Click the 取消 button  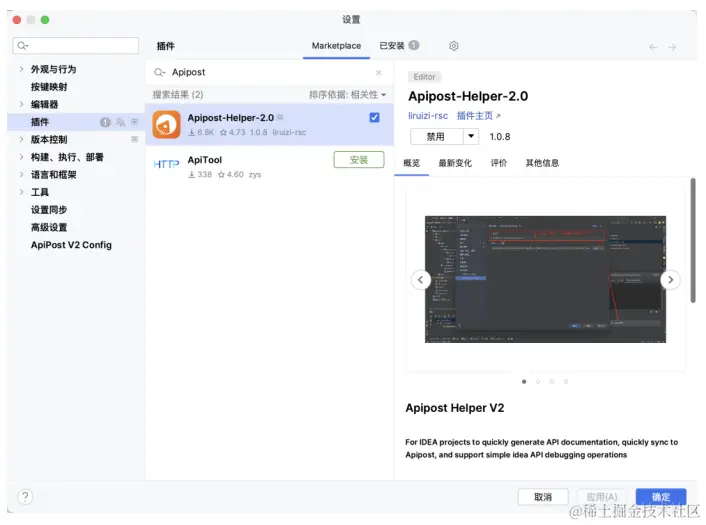click(x=543, y=497)
